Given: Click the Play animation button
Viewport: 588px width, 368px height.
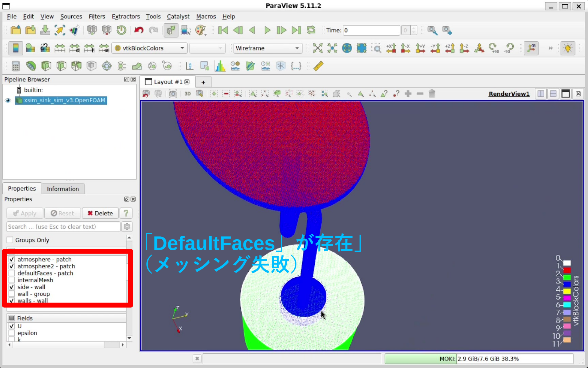Looking at the screenshot, I should 267,30.
